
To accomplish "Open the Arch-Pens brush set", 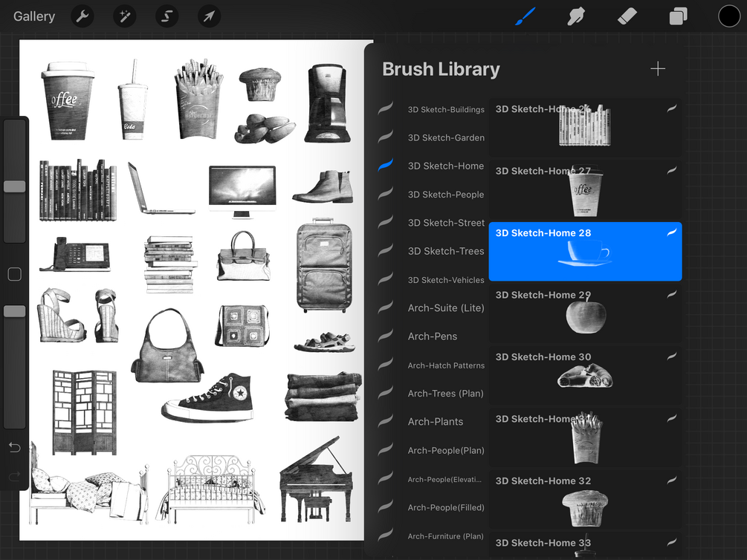I will 432,336.
